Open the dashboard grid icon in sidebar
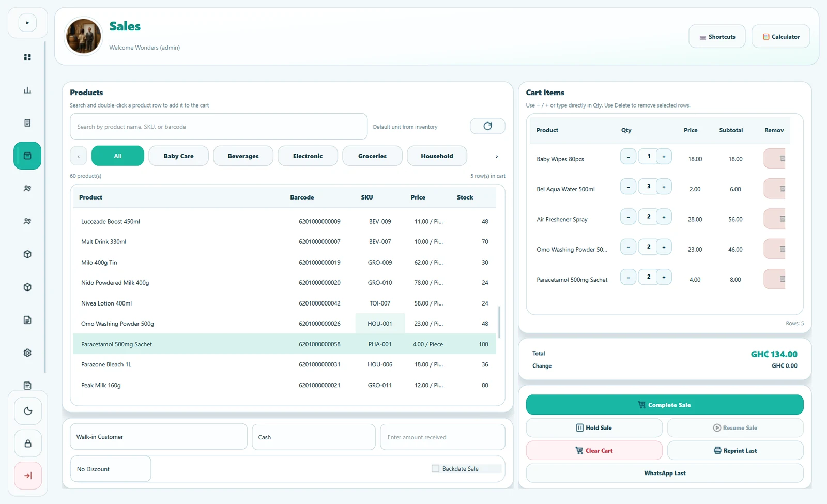The height and width of the screenshot is (504, 827). point(27,57)
